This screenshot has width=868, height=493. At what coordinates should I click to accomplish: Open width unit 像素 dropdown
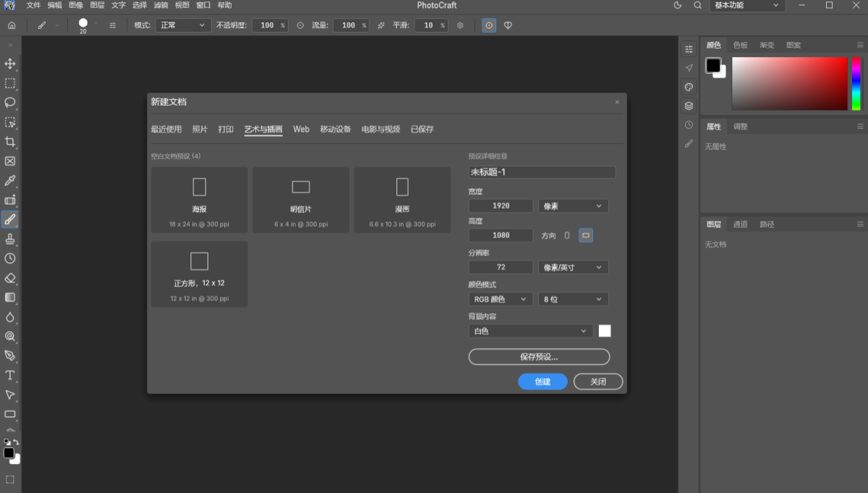(573, 206)
